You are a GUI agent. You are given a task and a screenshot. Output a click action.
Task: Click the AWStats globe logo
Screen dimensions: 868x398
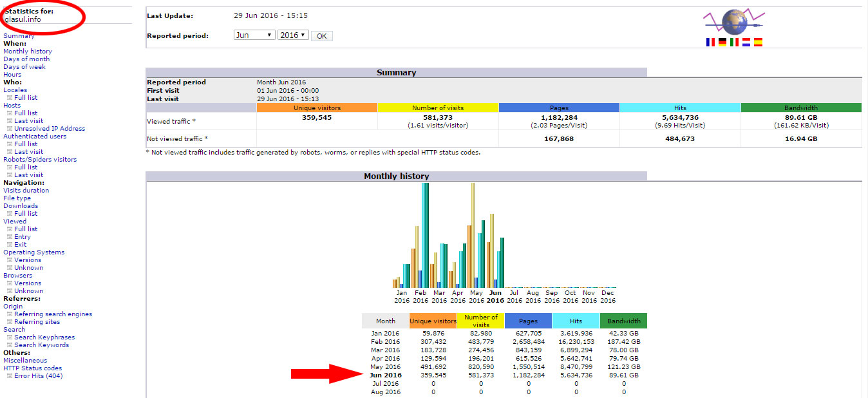click(734, 22)
